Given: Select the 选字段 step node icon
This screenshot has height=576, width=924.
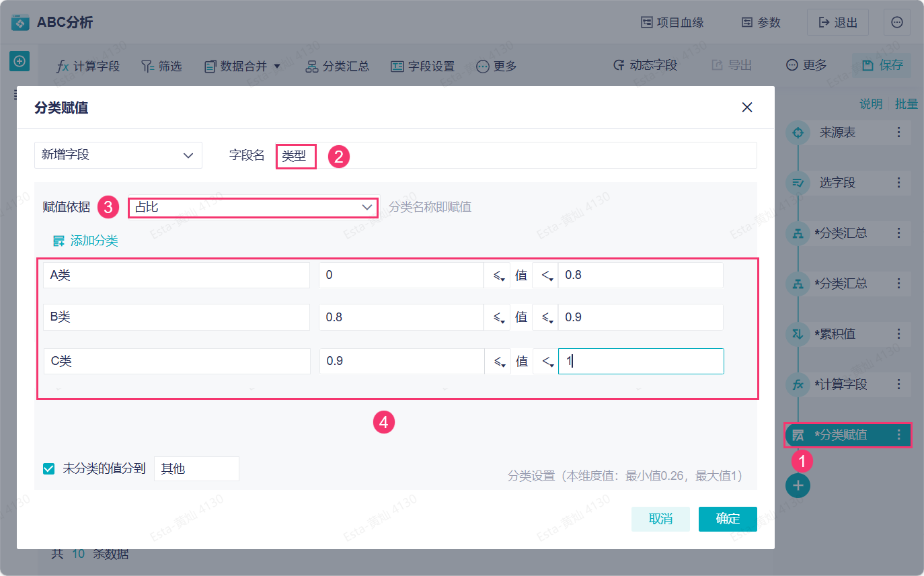Looking at the screenshot, I should pos(798,183).
